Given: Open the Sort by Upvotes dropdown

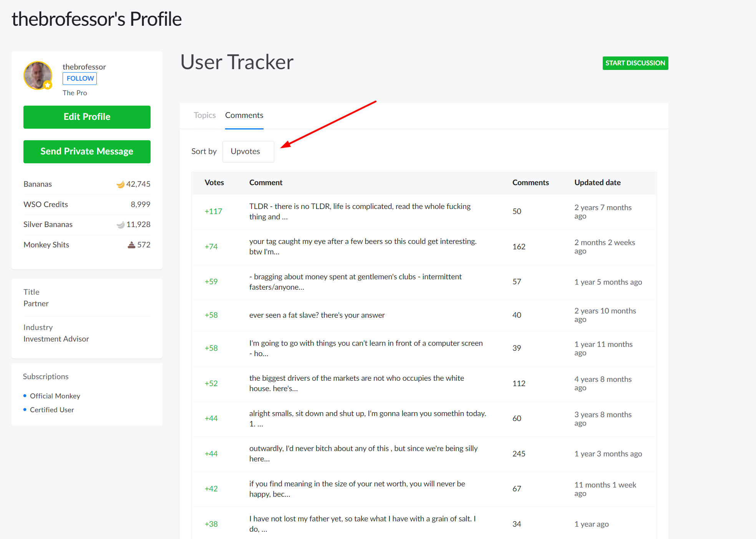Looking at the screenshot, I should click(x=248, y=151).
